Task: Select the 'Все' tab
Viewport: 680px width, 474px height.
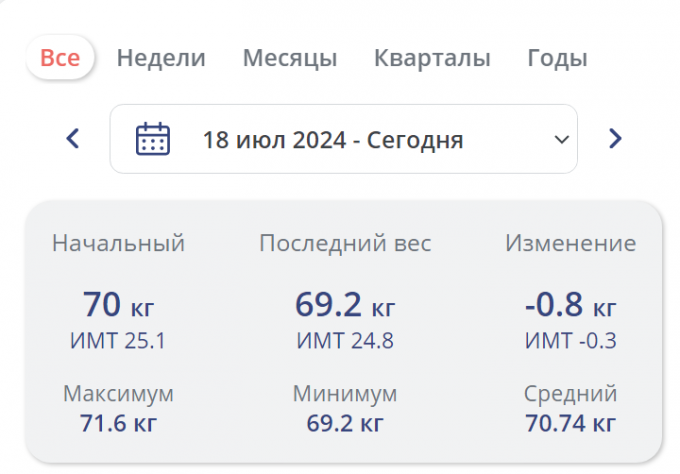Action: click(x=60, y=58)
